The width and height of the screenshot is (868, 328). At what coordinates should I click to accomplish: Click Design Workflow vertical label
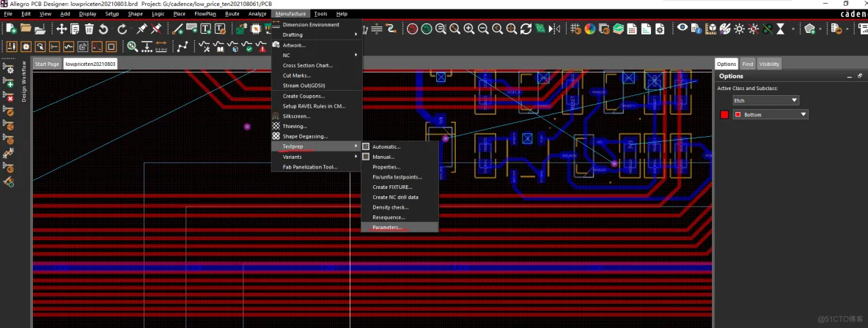[x=23, y=81]
